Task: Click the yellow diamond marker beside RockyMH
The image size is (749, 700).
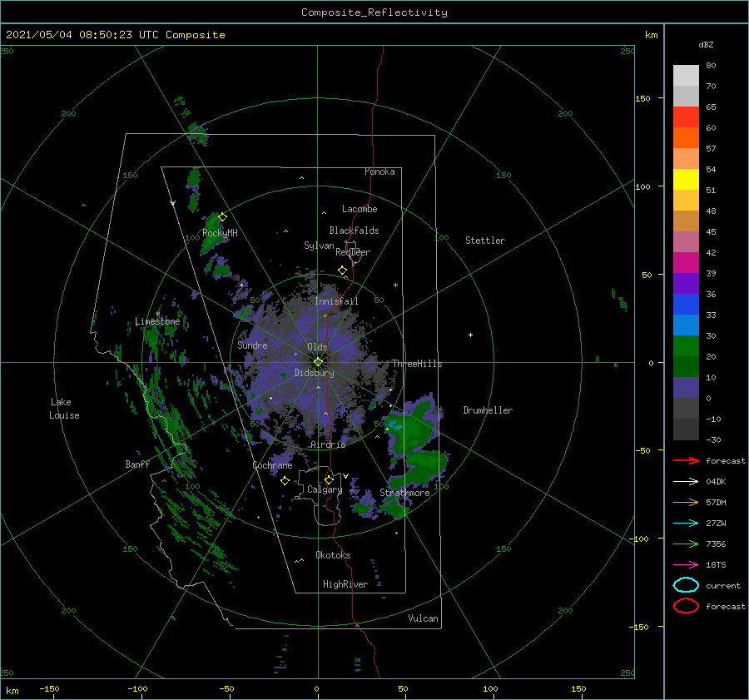Action: point(222,217)
